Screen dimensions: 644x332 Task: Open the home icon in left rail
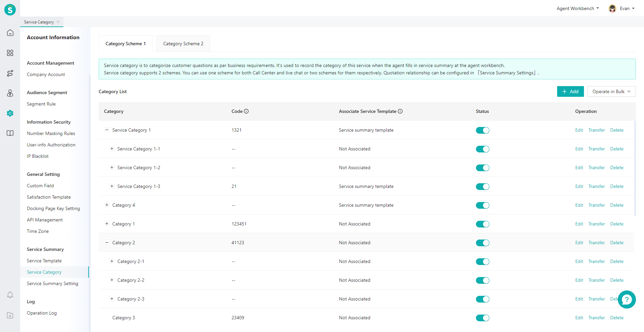coord(10,33)
